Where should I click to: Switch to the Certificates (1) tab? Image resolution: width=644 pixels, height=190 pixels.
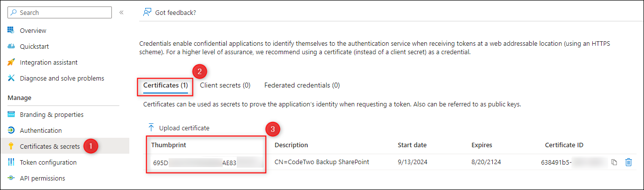(166, 85)
